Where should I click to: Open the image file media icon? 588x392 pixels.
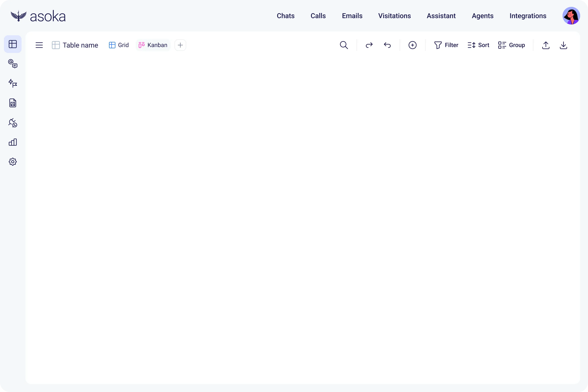point(12,103)
